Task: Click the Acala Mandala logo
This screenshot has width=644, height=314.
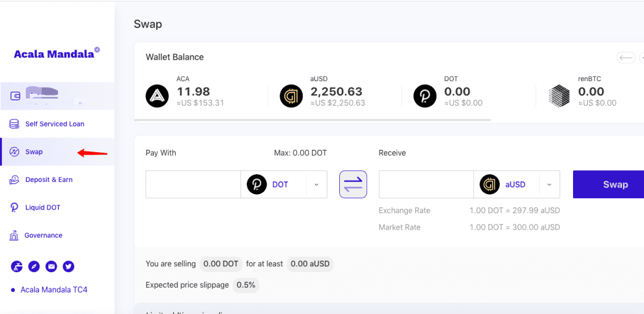Action: click(x=57, y=54)
